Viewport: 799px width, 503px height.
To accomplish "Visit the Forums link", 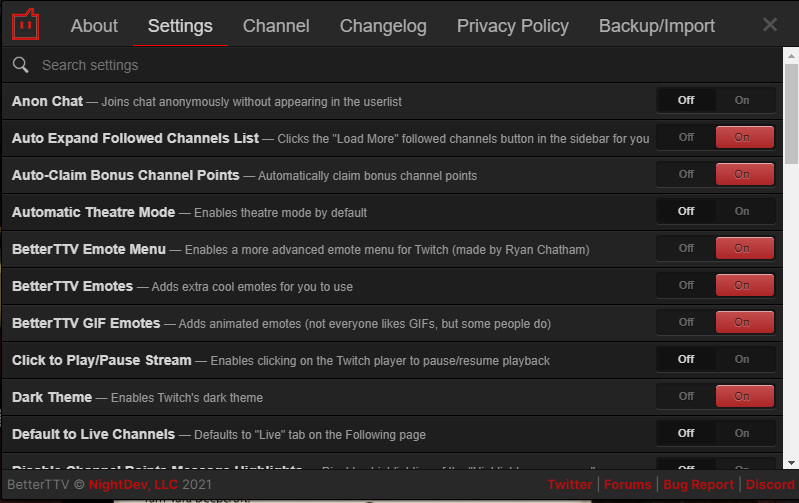I will coord(627,484).
